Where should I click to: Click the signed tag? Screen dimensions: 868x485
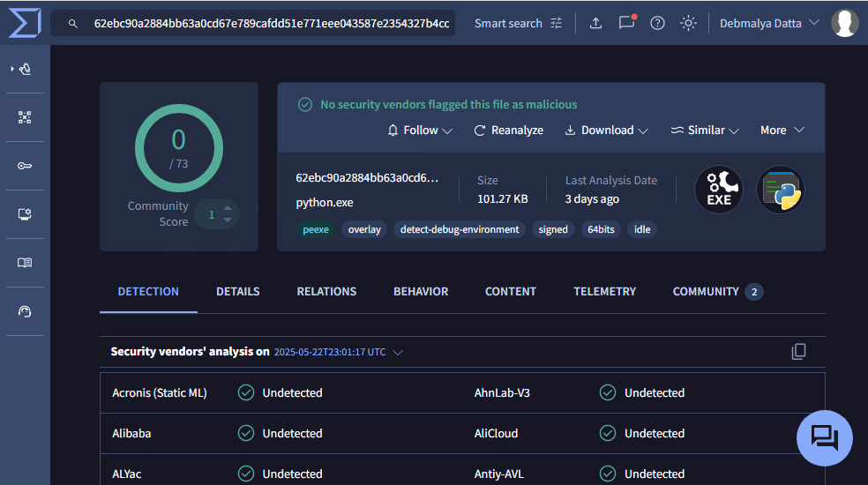553,229
